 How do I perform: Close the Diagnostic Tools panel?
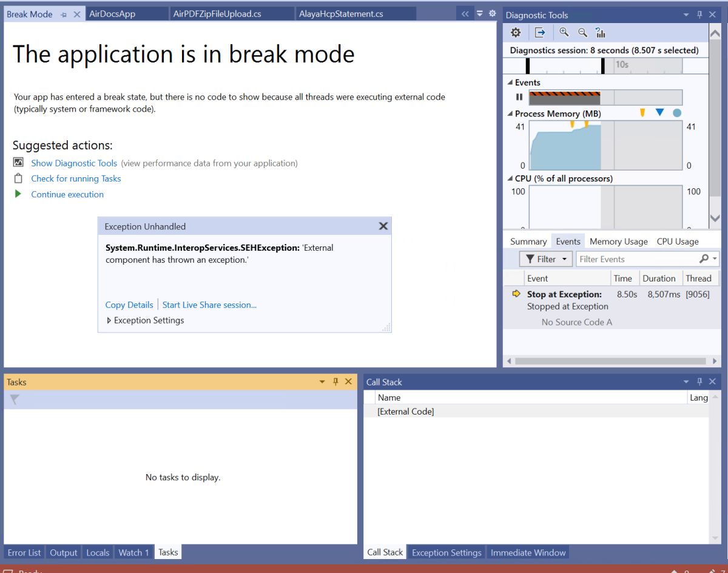[713, 15]
